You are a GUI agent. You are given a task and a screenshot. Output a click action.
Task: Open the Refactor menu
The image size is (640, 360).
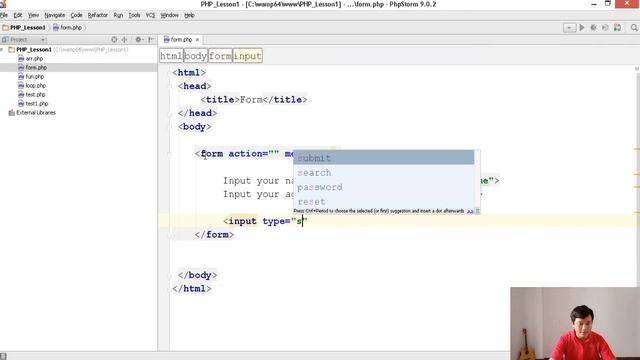coord(98,15)
